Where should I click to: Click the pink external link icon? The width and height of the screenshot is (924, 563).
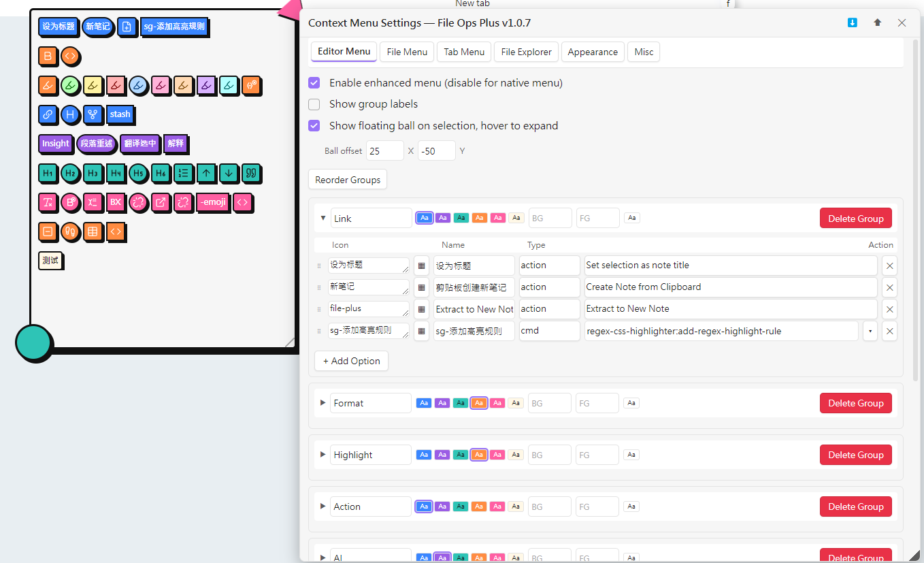161,202
